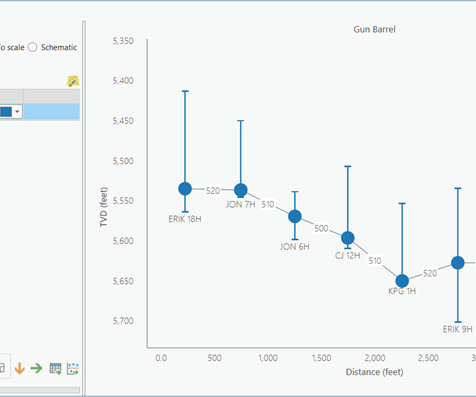This screenshot has height=397, width=476.
Task: Open the blue color dropdown arrow
Action: [x=17, y=112]
